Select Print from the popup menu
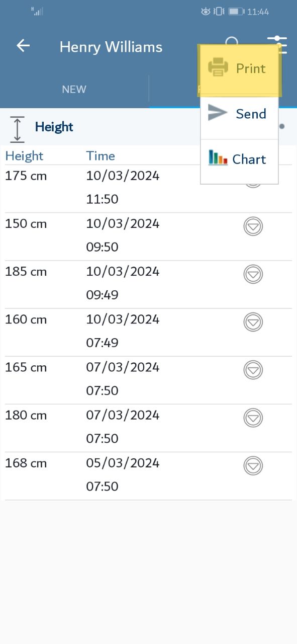 pos(240,70)
